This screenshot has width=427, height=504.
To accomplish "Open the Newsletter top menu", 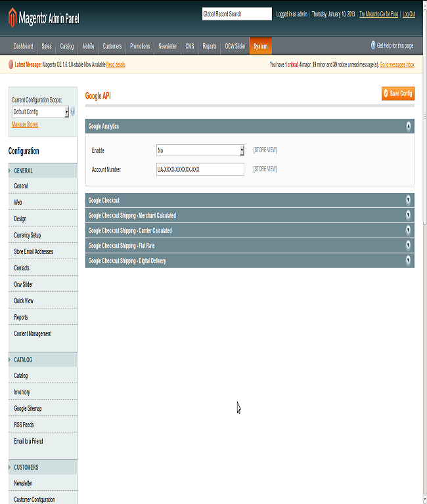I will 168,46.
